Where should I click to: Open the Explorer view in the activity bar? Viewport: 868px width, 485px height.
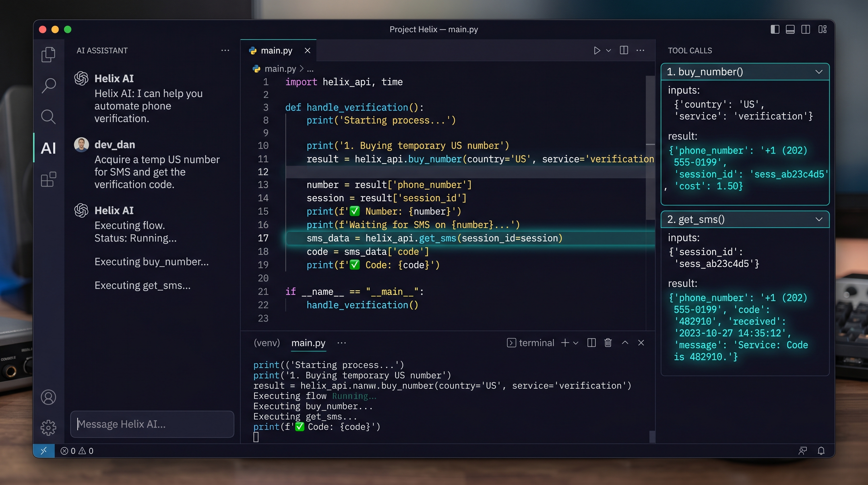[x=48, y=54]
